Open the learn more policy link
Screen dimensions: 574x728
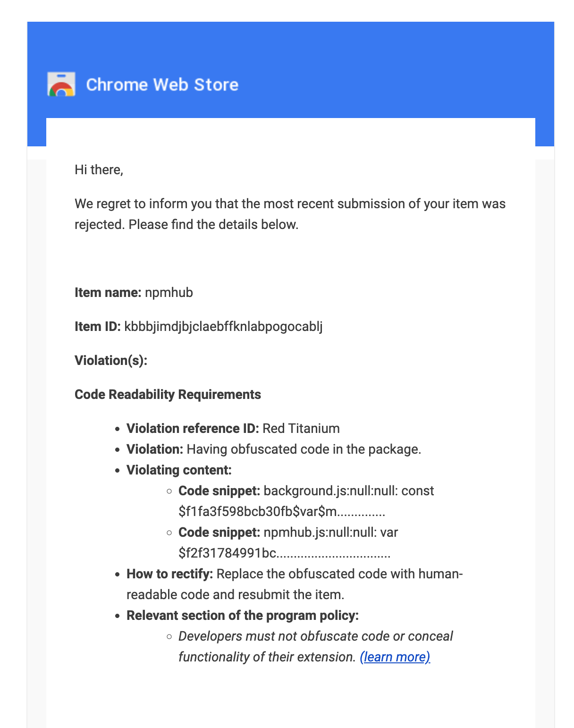[x=395, y=657]
